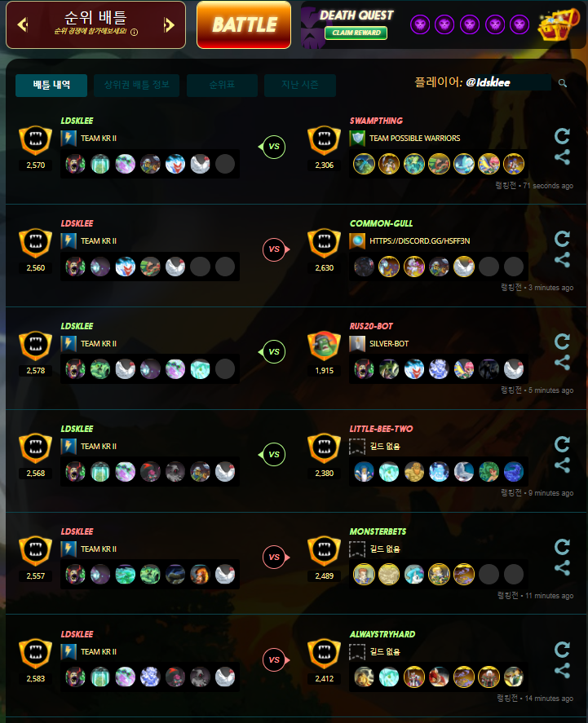The width and height of the screenshot is (588, 723).
Task: Click the player name input field
Action: coord(507,82)
